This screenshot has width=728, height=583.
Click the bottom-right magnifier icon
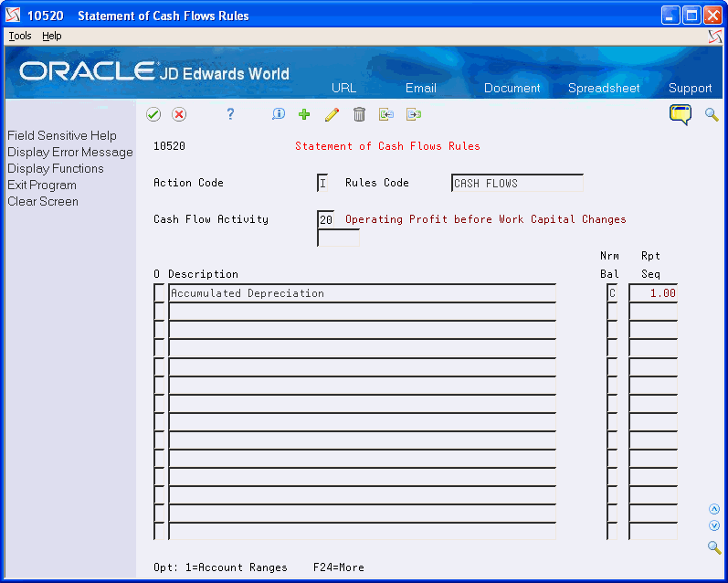714,547
